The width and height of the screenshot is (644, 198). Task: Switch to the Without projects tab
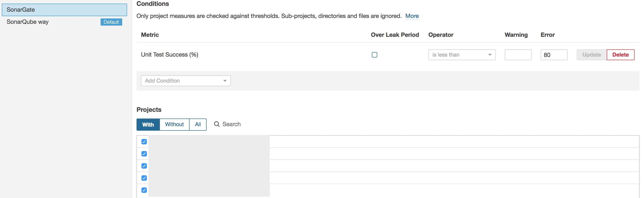coord(174,125)
